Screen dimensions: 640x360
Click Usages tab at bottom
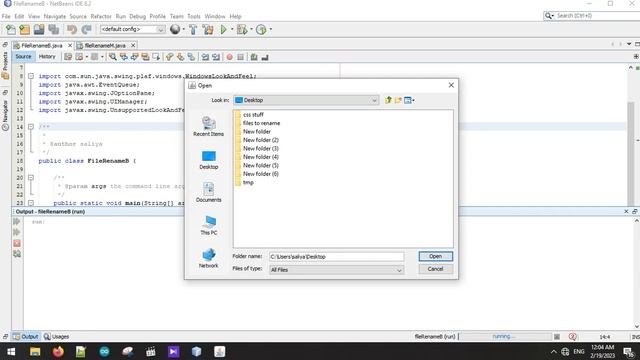pos(57,337)
